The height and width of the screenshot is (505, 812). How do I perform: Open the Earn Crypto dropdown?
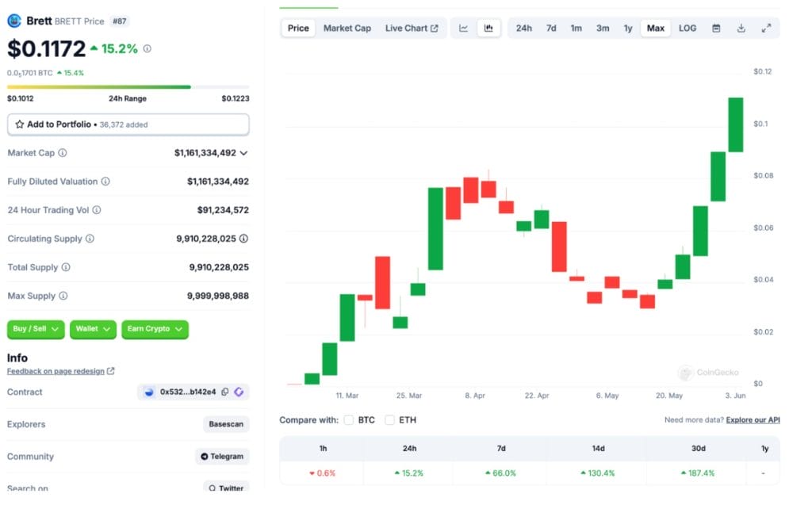coord(155,330)
